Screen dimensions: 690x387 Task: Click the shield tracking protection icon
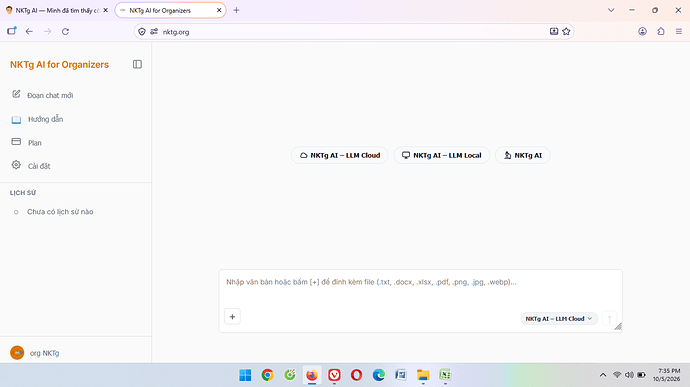[x=142, y=32]
